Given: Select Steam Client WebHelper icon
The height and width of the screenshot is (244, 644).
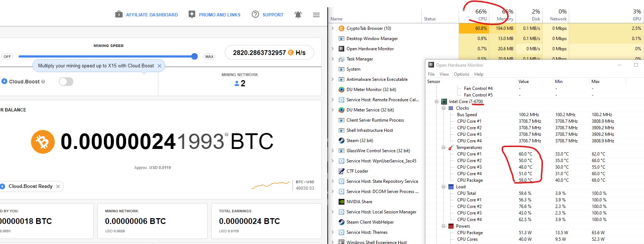Looking at the screenshot, I should coord(342,222).
